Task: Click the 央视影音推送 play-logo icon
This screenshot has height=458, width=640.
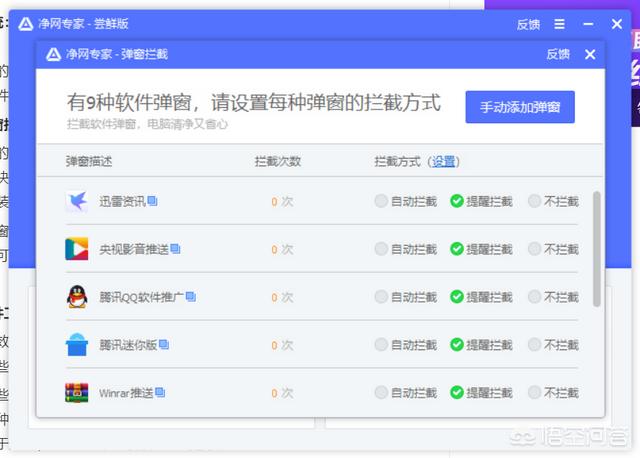Action: (x=77, y=249)
